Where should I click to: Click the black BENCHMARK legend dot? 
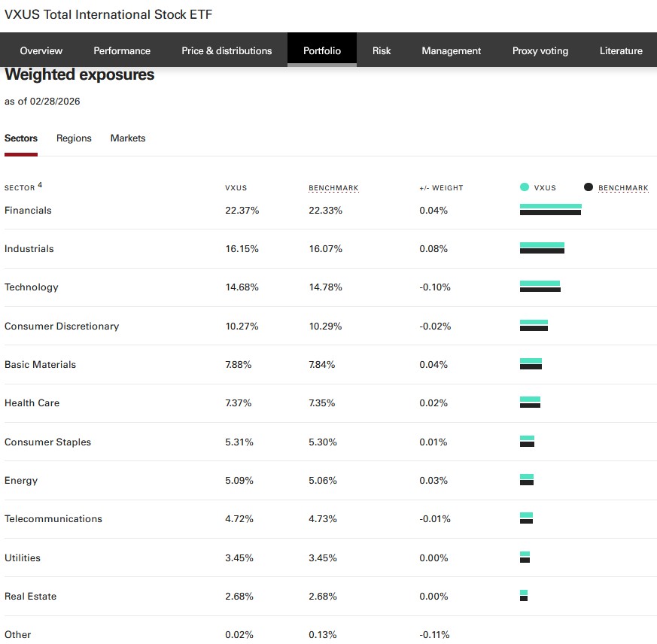click(589, 187)
